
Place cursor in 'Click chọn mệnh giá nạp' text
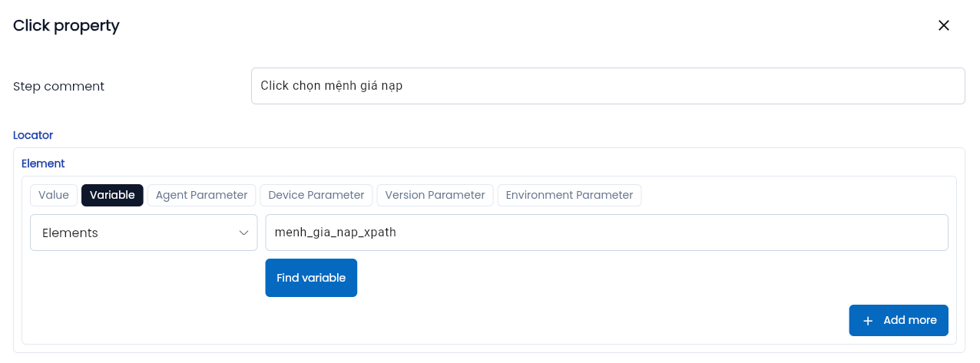(x=331, y=86)
